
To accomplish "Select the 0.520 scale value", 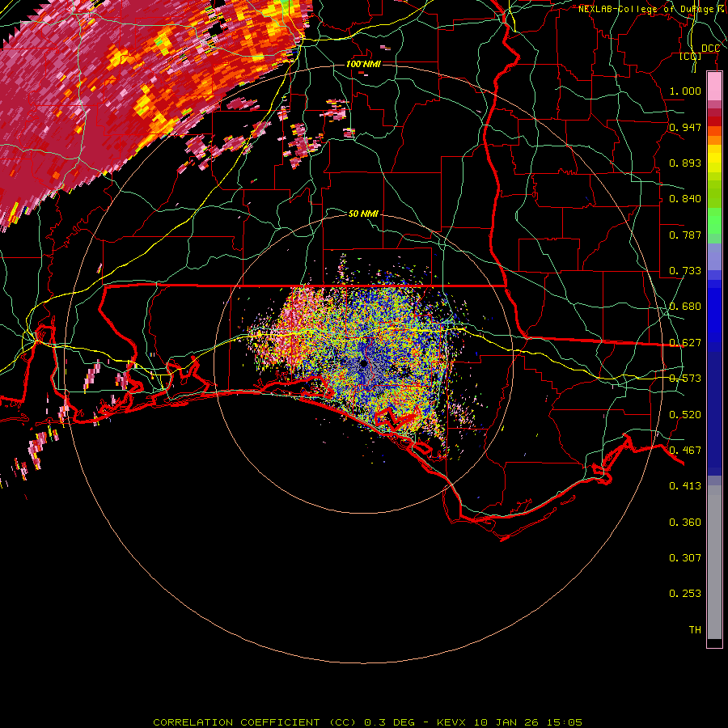I will point(685,415).
